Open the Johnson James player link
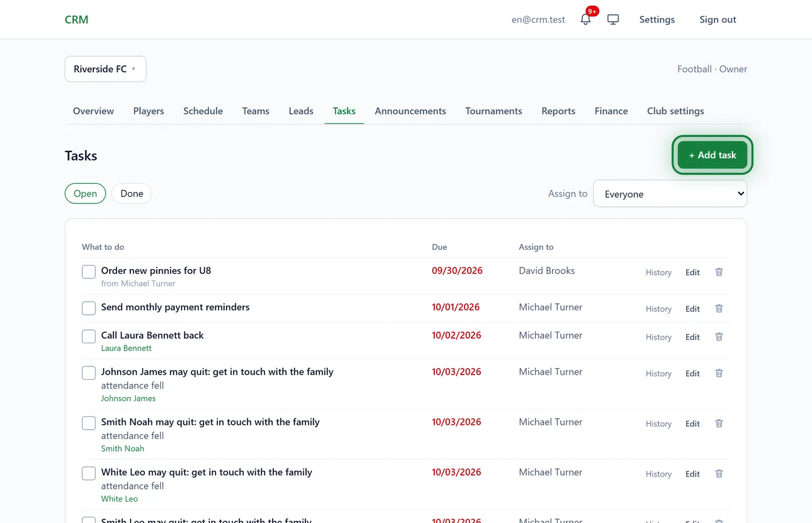 (x=128, y=398)
